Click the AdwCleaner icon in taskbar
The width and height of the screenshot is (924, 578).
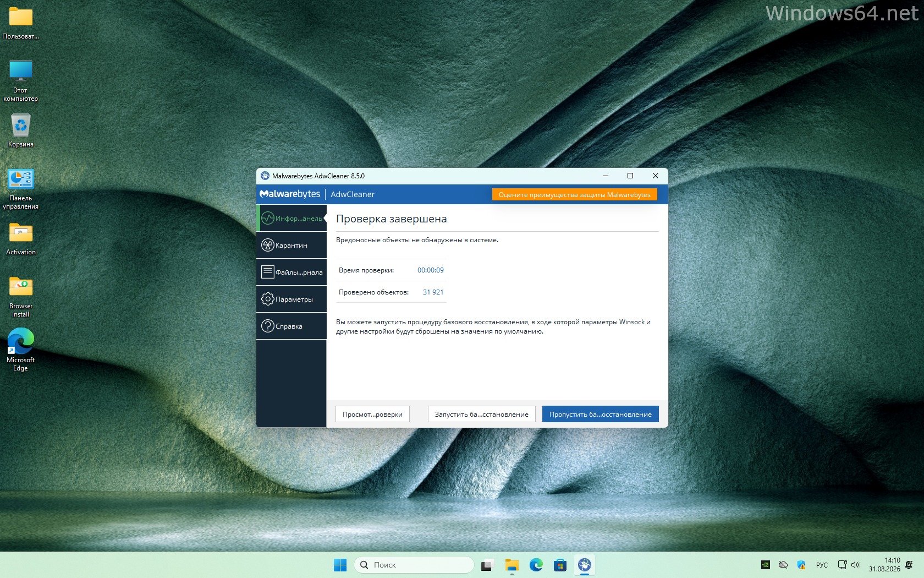point(584,565)
